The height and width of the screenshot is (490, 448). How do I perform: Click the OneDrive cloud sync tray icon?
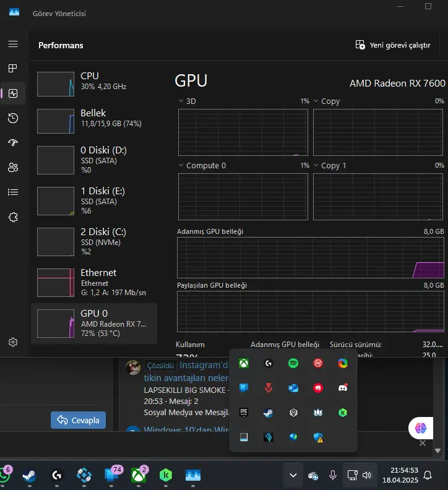point(313,476)
